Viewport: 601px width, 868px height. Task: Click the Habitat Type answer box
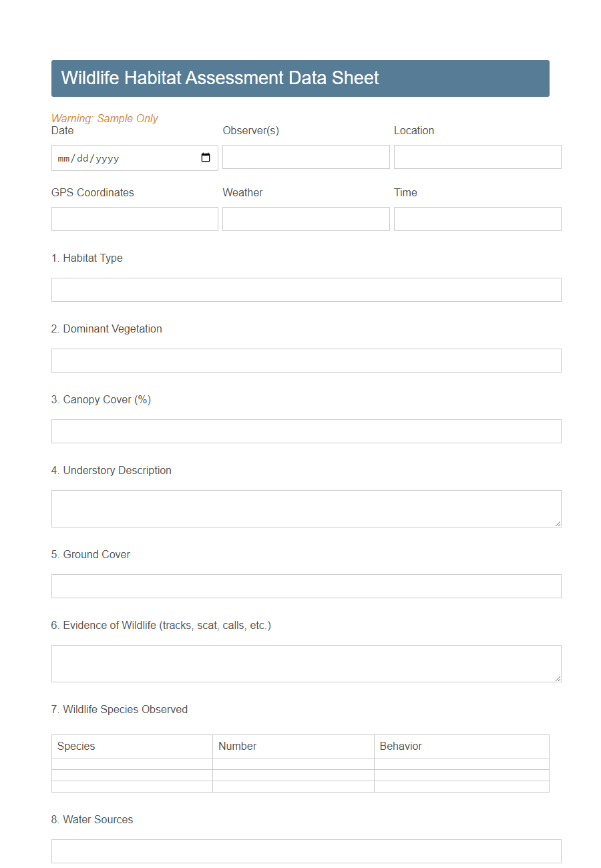pyautogui.click(x=306, y=289)
